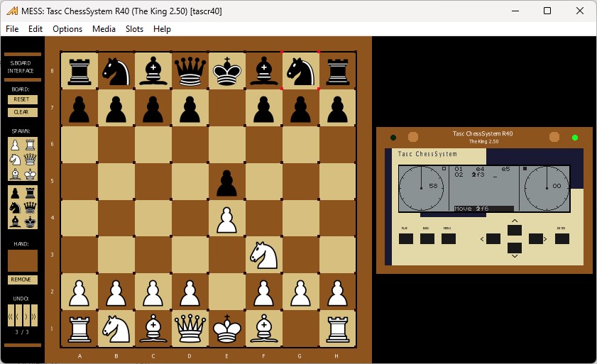
Task: Choose the white bishop spawn piece
Action: (x=16, y=173)
